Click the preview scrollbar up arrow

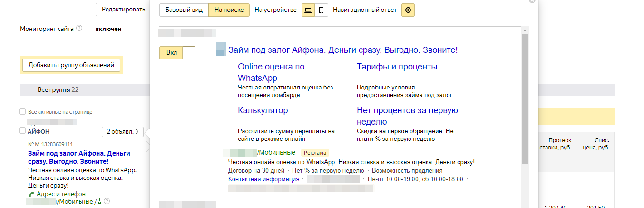pos(525,30)
